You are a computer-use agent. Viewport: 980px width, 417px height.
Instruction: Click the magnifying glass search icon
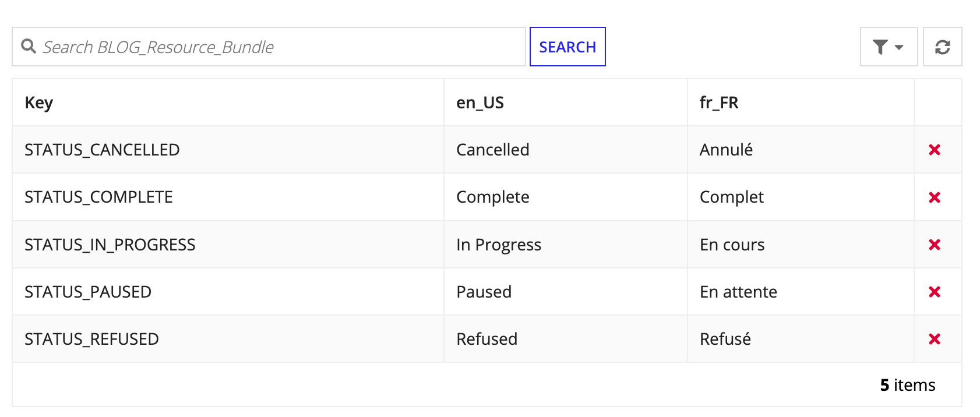pos(29,47)
